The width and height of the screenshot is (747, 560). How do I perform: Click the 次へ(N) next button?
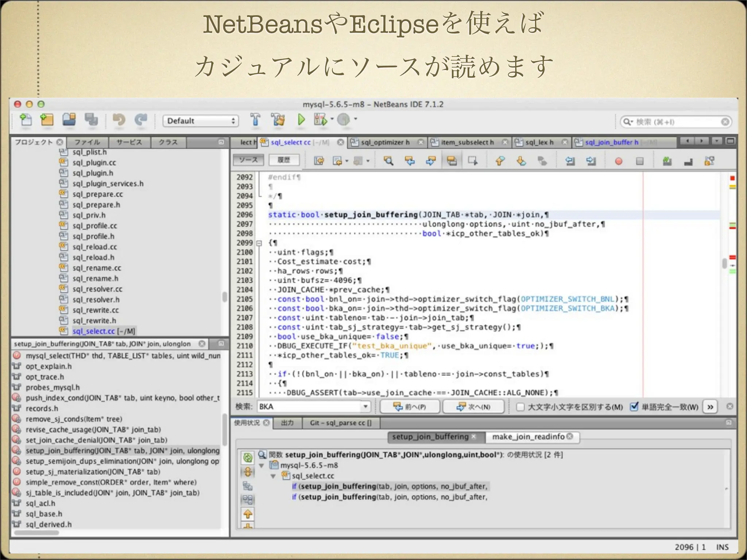click(473, 407)
